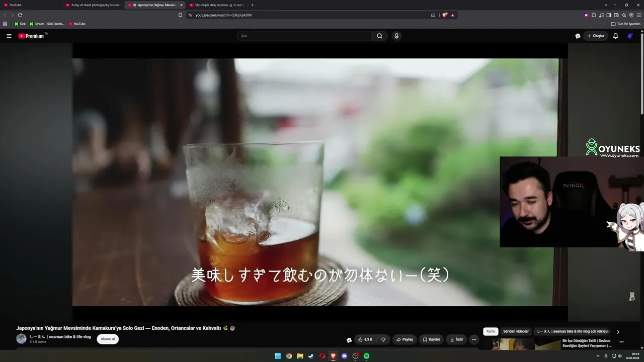Open the media control music note icon

click(601, 15)
